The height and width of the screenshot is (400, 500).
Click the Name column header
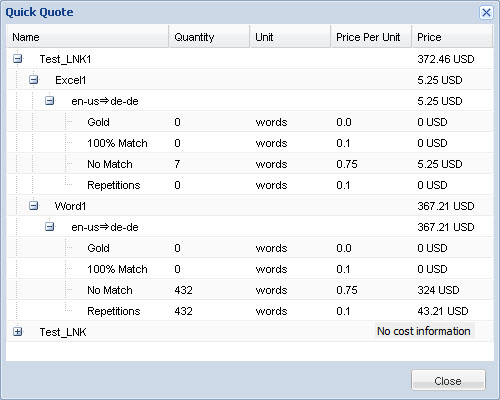[88, 37]
